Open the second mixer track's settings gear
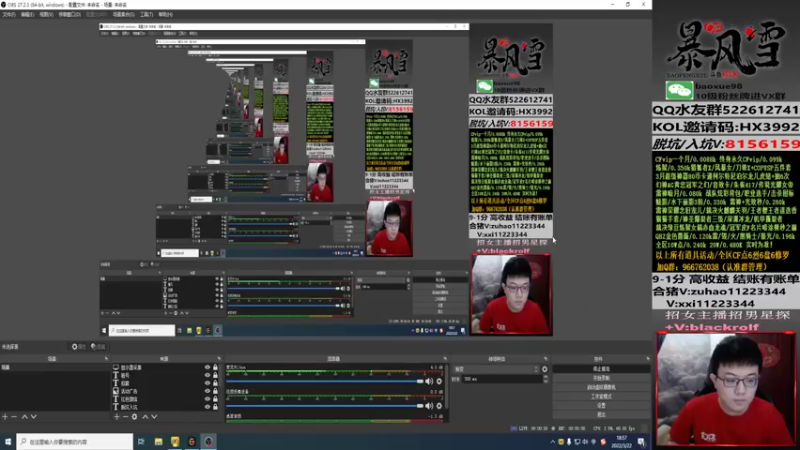 tap(439, 406)
